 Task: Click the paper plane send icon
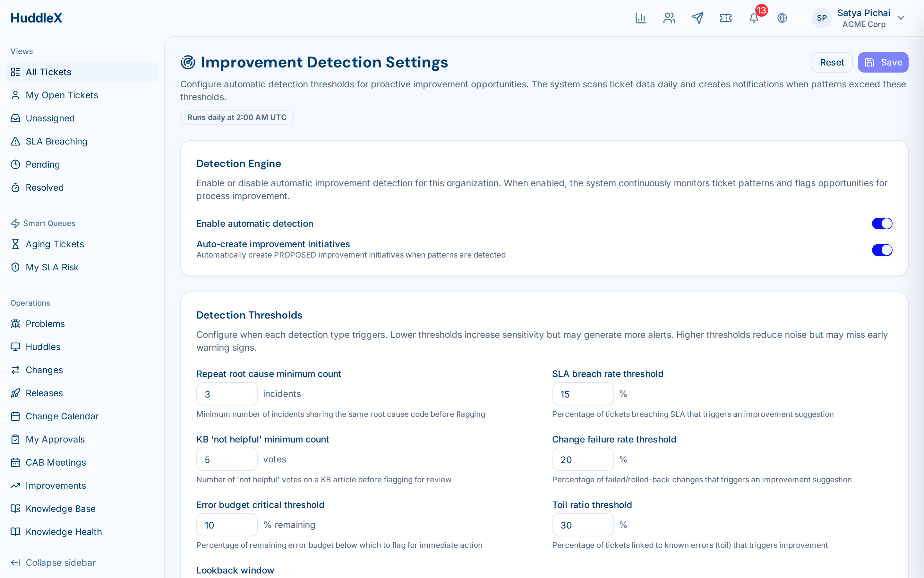tap(697, 18)
